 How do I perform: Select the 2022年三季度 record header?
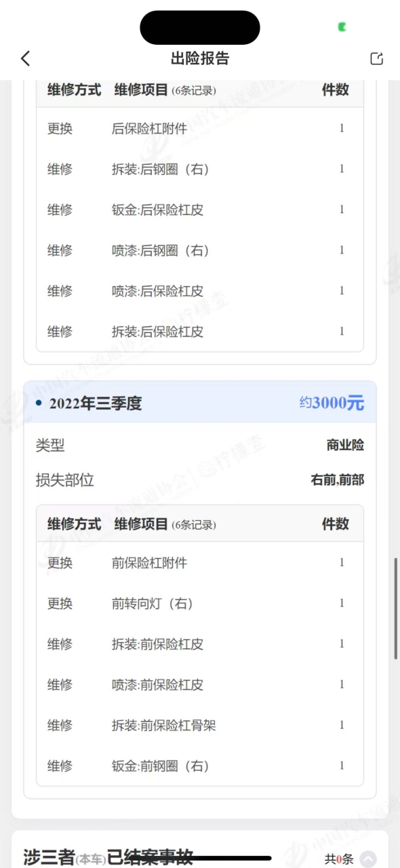point(200,403)
